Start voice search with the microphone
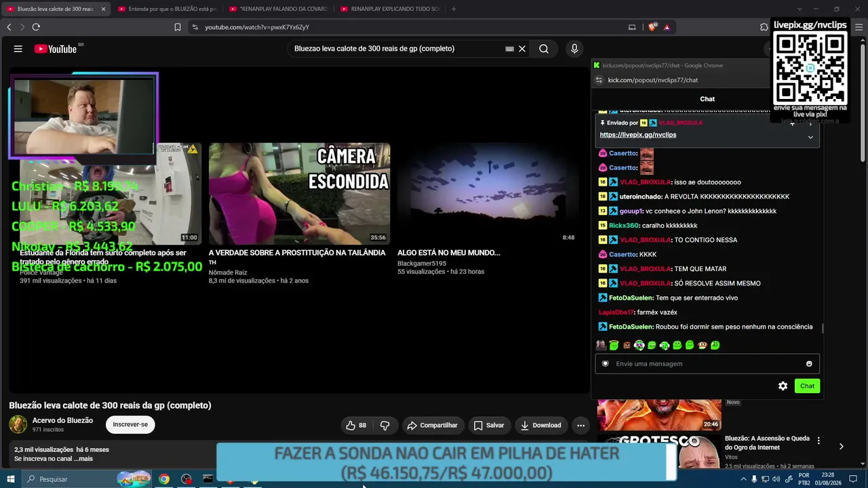This screenshot has height=488, width=868. coord(574,49)
